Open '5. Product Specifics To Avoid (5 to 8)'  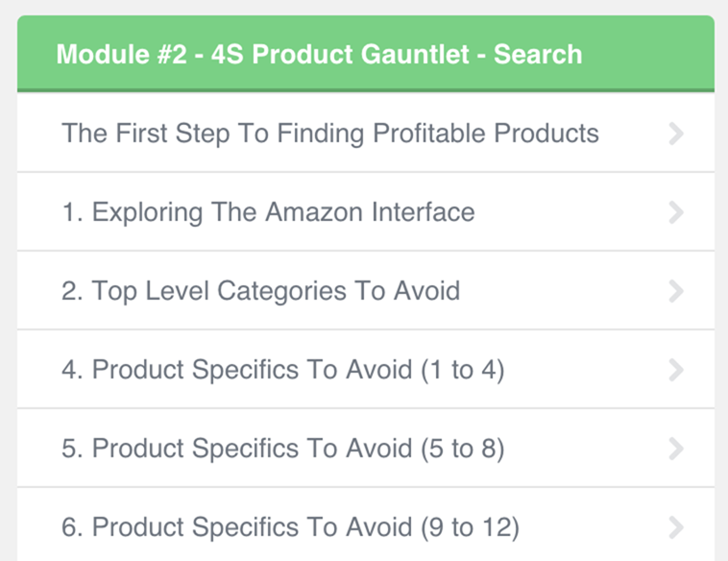pyautogui.click(x=282, y=449)
